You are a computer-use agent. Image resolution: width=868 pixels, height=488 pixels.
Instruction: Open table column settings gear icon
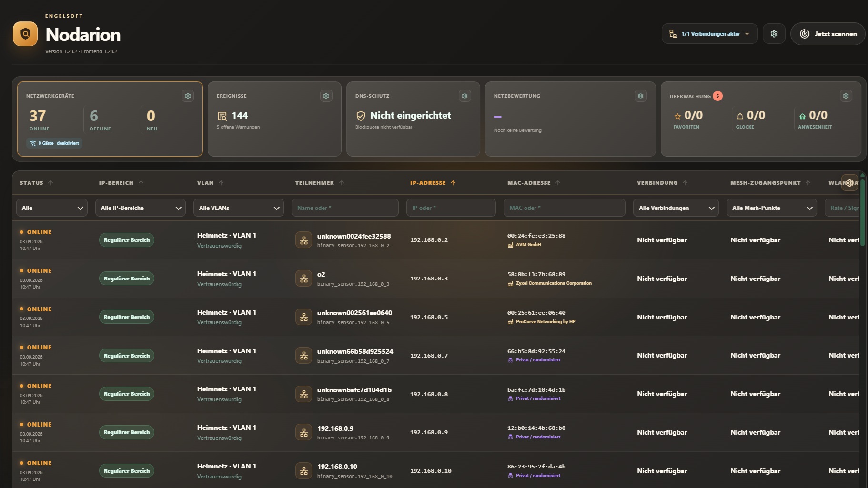[849, 183]
